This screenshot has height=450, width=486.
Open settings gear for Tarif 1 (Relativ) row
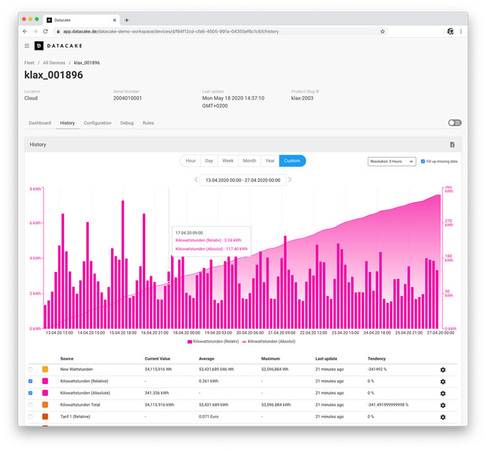tap(443, 417)
